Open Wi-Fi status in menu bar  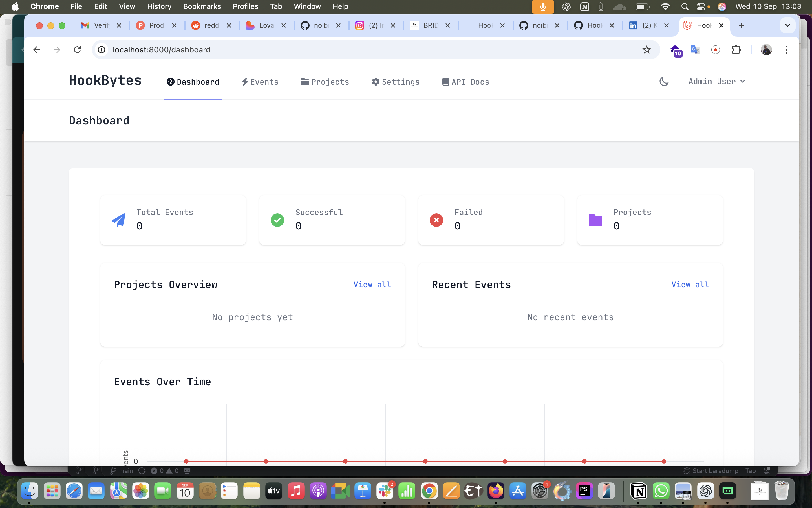click(665, 6)
